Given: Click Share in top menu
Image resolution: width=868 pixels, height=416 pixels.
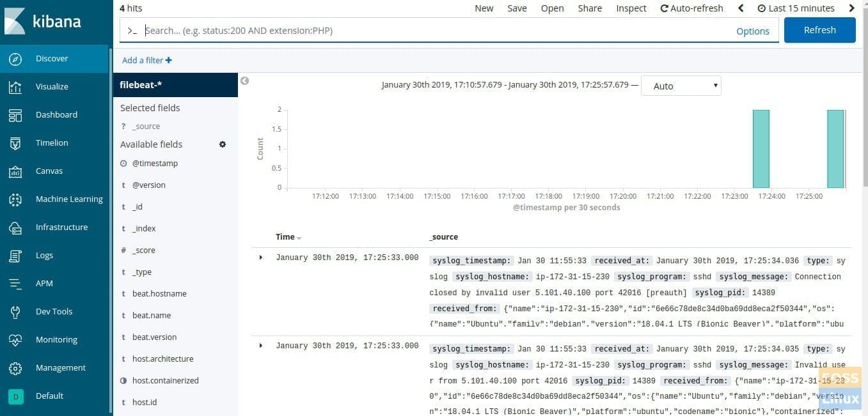Looking at the screenshot, I should [x=590, y=8].
